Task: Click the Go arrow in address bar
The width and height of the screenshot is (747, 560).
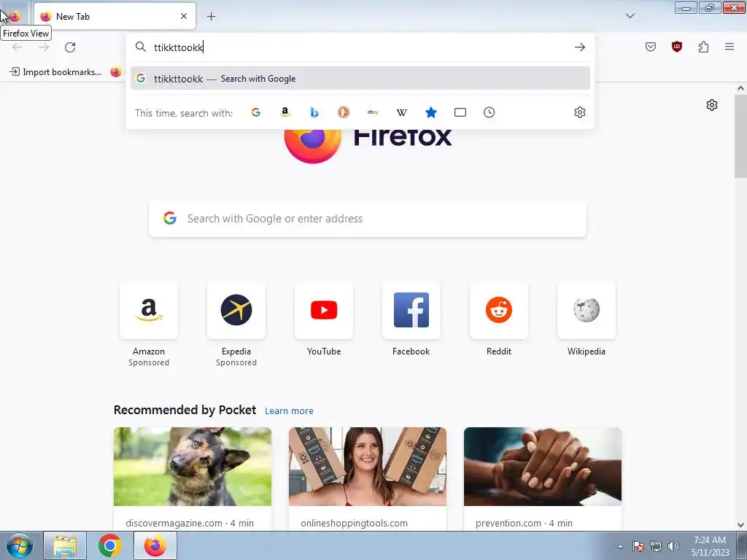Action: coord(579,47)
